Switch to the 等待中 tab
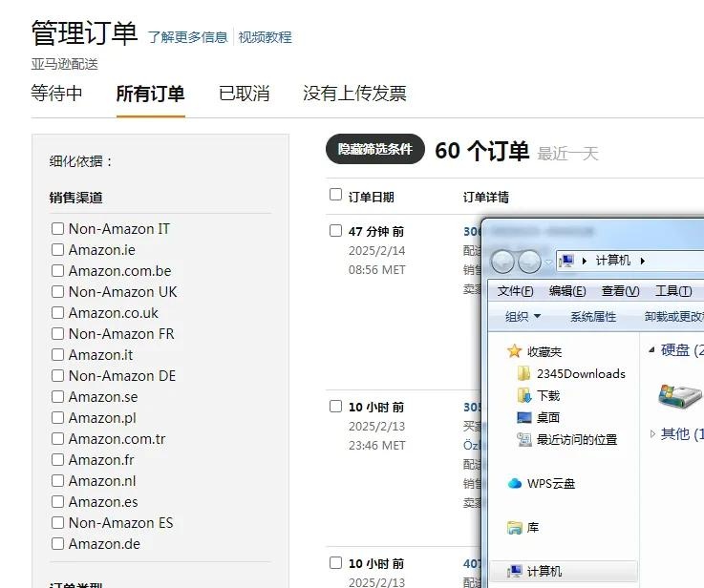 pyautogui.click(x=56, y=94)
